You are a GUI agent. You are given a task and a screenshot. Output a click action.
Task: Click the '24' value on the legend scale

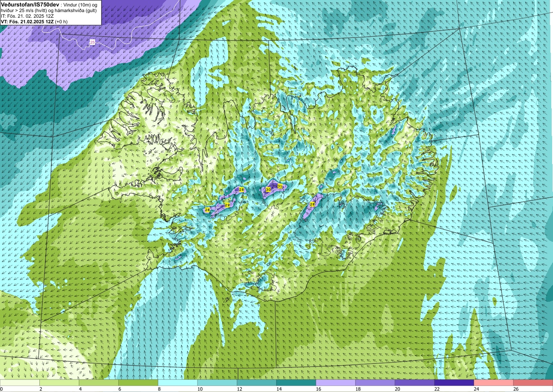[x=477, y=389]
